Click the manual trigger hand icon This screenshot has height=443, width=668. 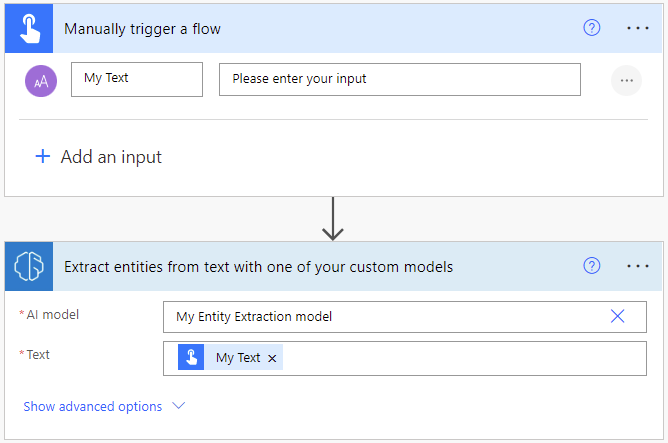click(30, 28)
